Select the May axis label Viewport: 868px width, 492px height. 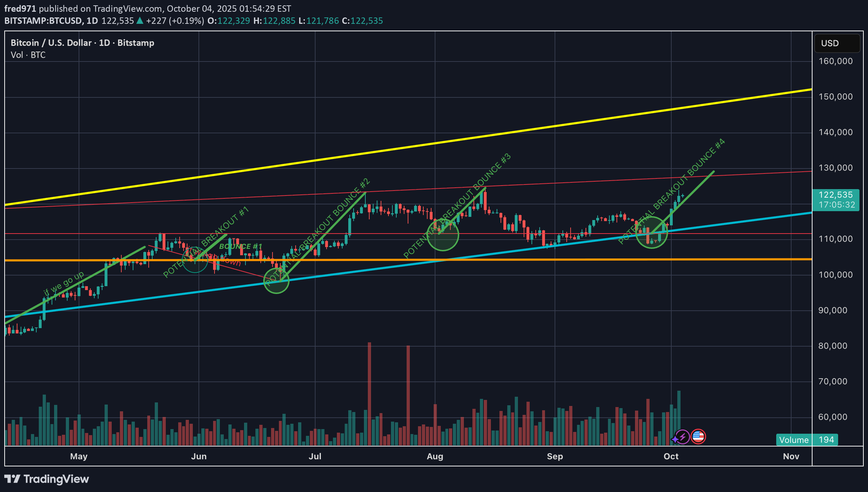[x=79, y=456]
